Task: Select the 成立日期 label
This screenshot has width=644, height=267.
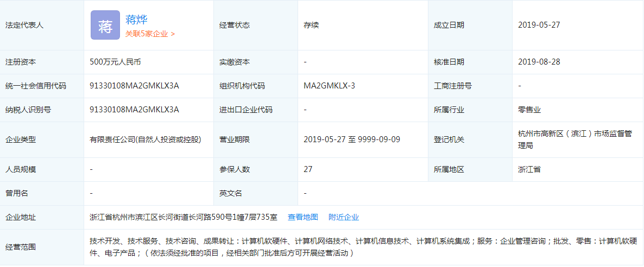Action: [x=449, y=25]
